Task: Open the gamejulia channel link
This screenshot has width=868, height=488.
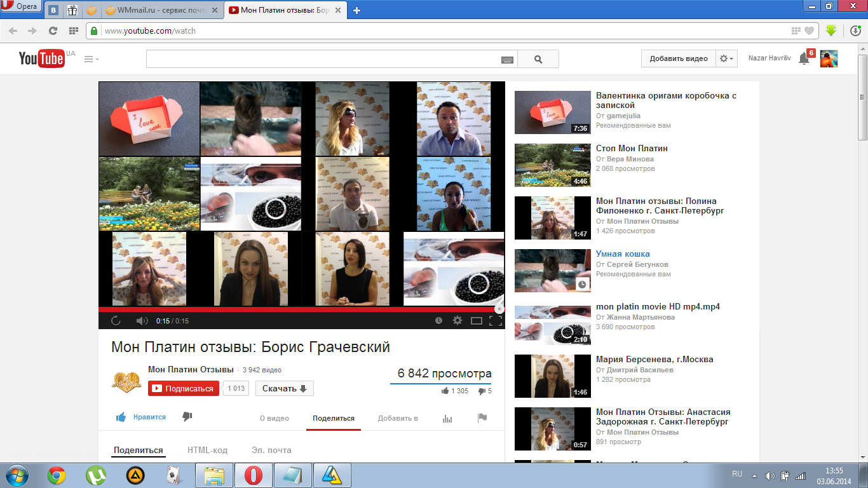Action: (x=623, y=116)
